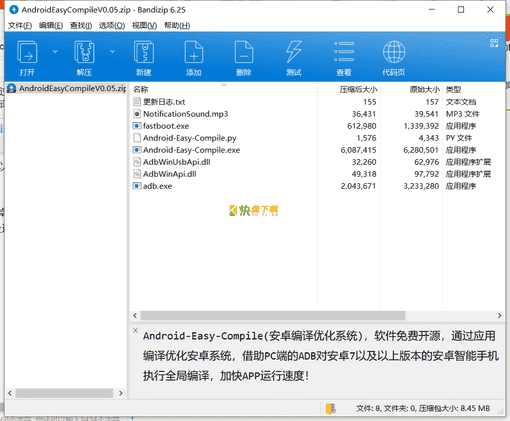This screenshot has height=421, width=510.
Task: Click original size 3,233,280 cell
Action: 421,186
